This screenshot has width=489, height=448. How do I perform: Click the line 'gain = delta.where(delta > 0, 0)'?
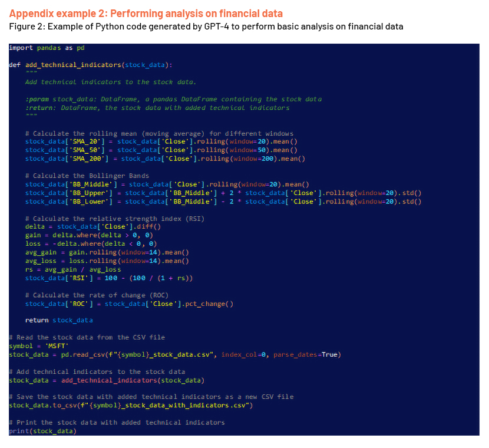[x=89, y=235]
